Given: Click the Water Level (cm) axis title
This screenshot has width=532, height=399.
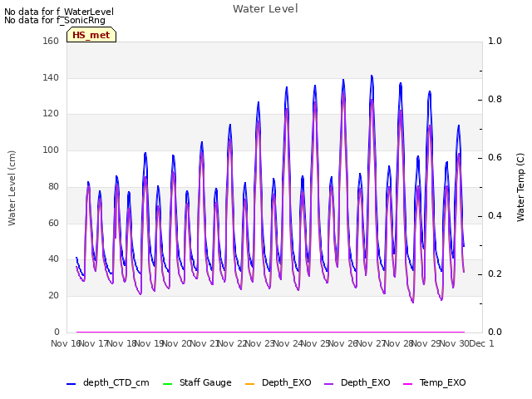Looking at the screenshot, I should (x=12, y=189).
